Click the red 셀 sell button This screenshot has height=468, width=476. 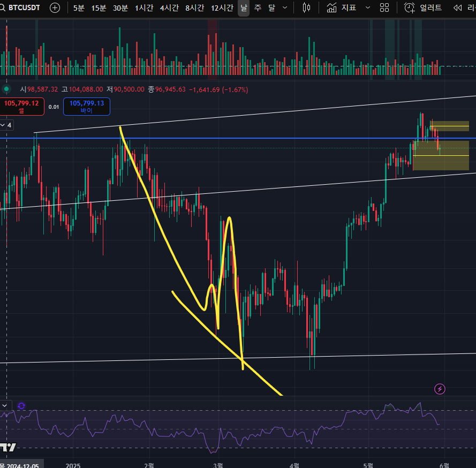point(21,107)
